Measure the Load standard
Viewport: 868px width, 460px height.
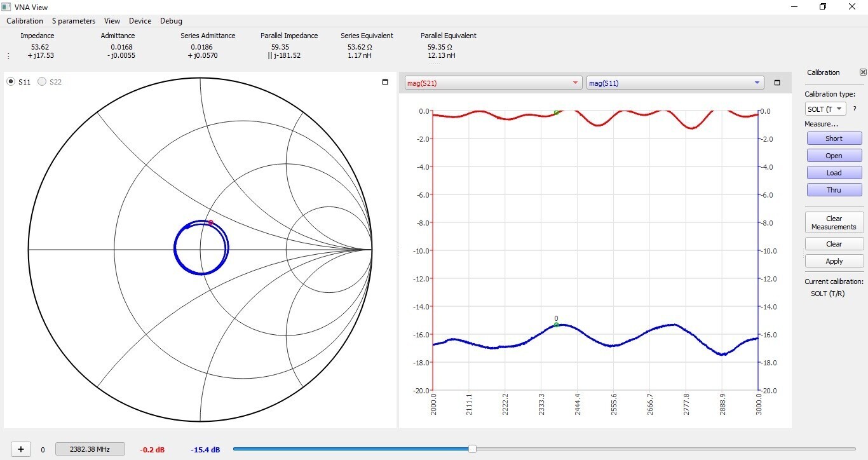(834, 173)
